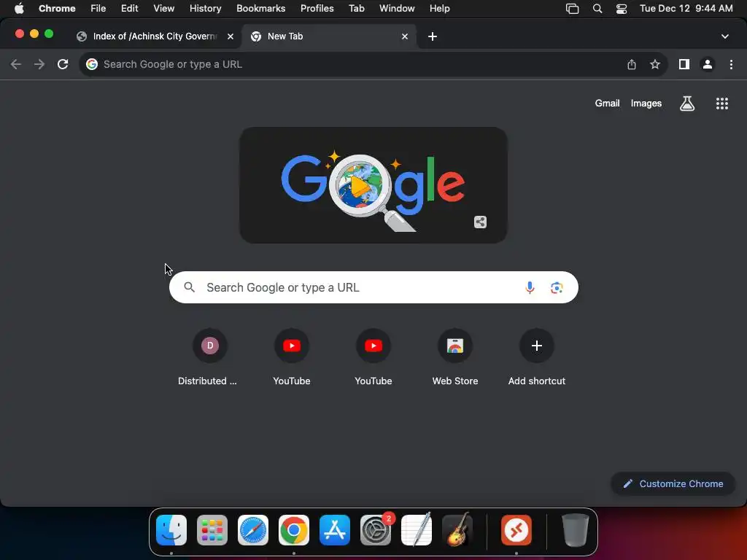Open a new tab with the plus button

pos(432,36)
